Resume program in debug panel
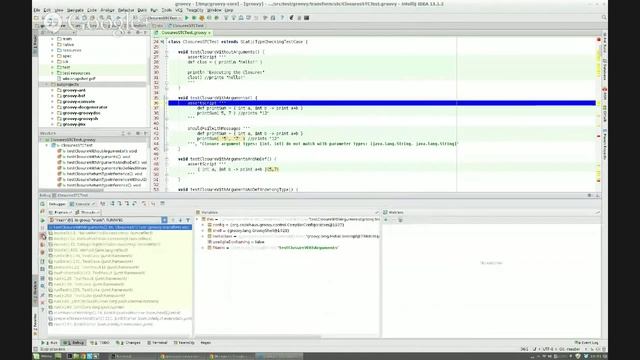Image resolution: width=640 pixels, height=360 pixels. coord(43,220)
